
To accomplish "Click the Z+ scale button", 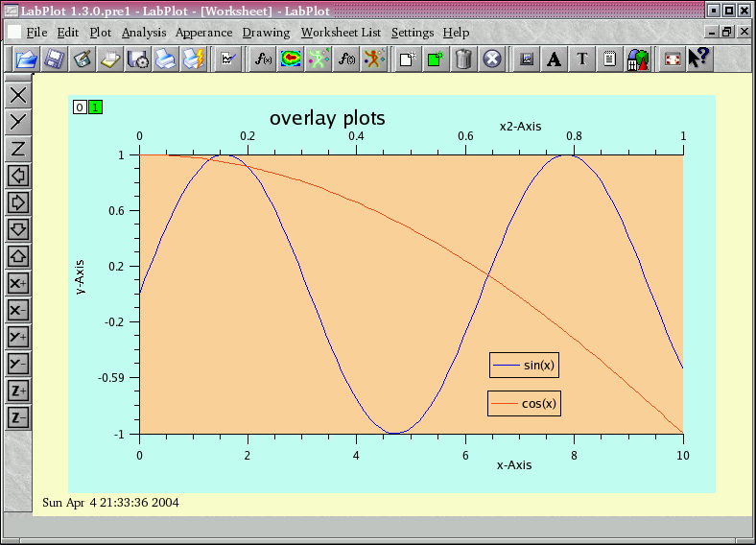I will [x=18, y=391].
